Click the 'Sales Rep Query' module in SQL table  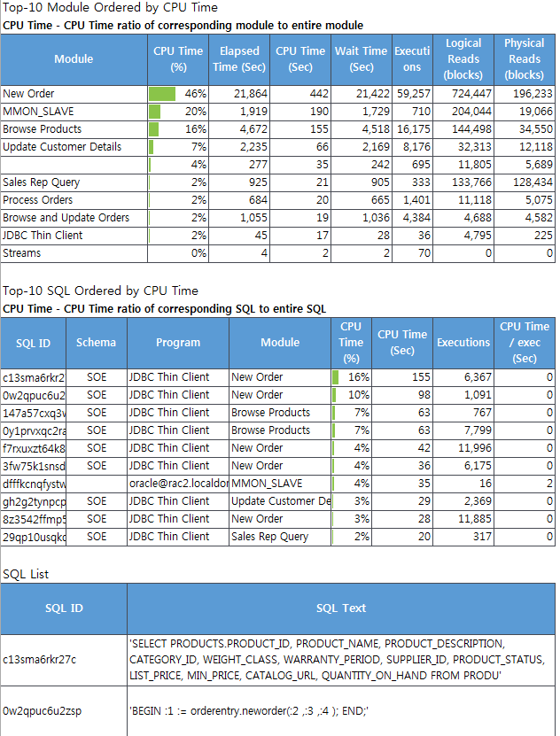(270, 537)
